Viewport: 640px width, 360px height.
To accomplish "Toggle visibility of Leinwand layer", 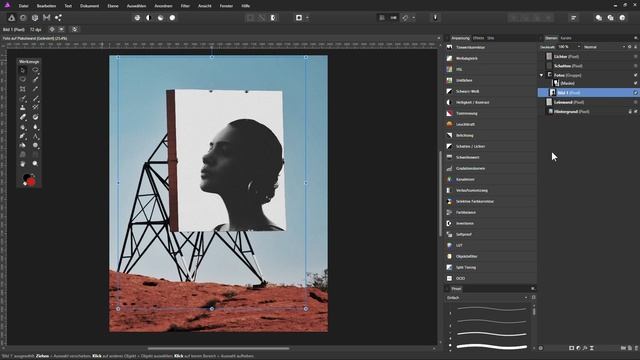I will (636, 102).
